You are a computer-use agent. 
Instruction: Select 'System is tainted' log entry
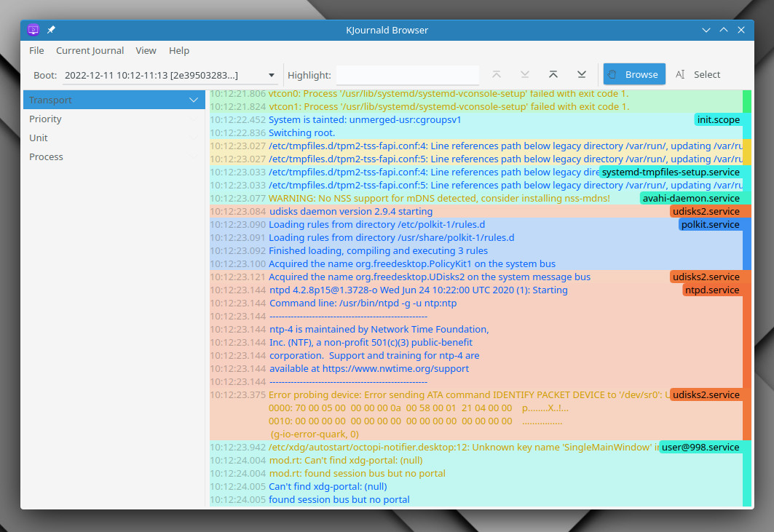coord(476,119)
